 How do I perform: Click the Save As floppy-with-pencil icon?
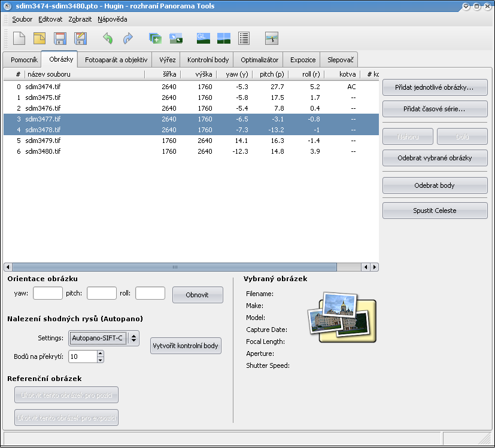pos(80,39)
